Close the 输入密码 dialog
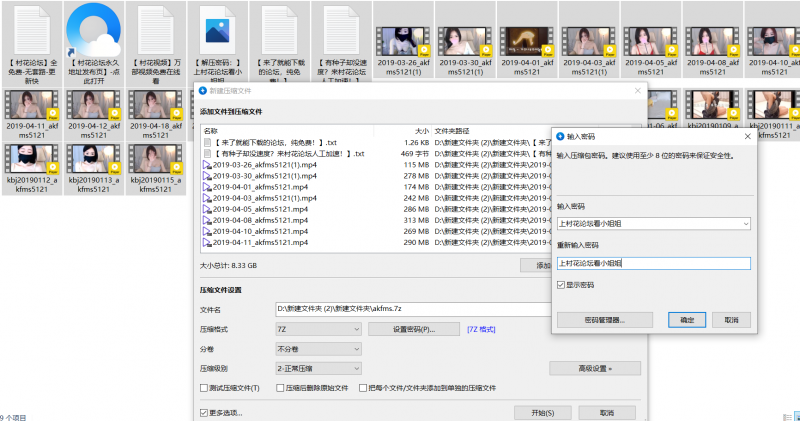800x421 pixels. pyautogui.click(x=747, y=136)
